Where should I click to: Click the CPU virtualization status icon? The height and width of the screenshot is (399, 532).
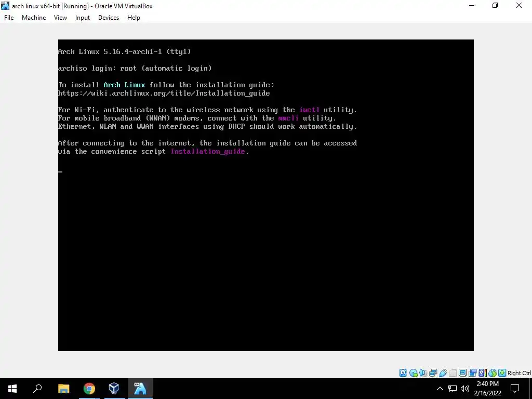click(x=483, y=373)
